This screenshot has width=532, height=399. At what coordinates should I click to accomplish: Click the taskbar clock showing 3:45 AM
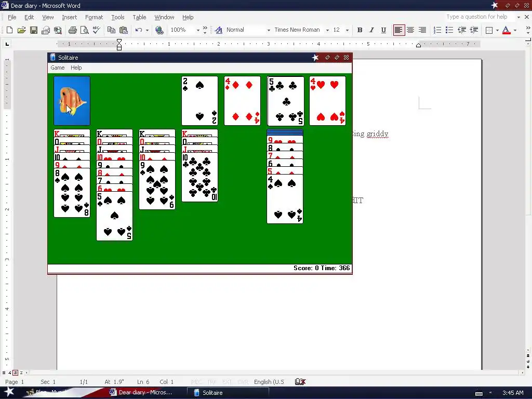coord(513,393)
